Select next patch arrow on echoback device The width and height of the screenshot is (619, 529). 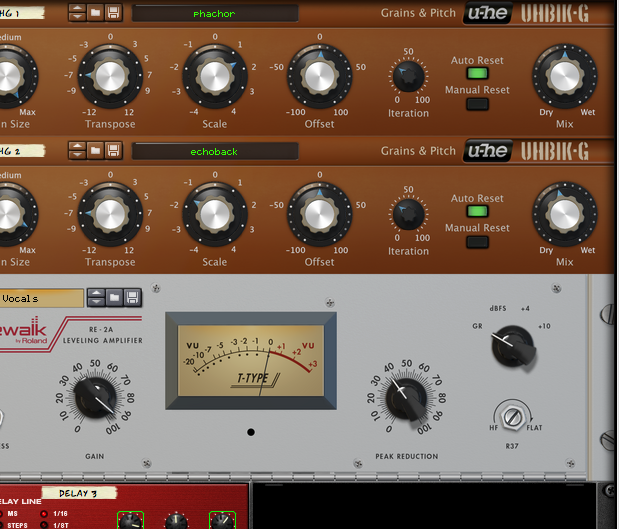click(x=77, y=154)
